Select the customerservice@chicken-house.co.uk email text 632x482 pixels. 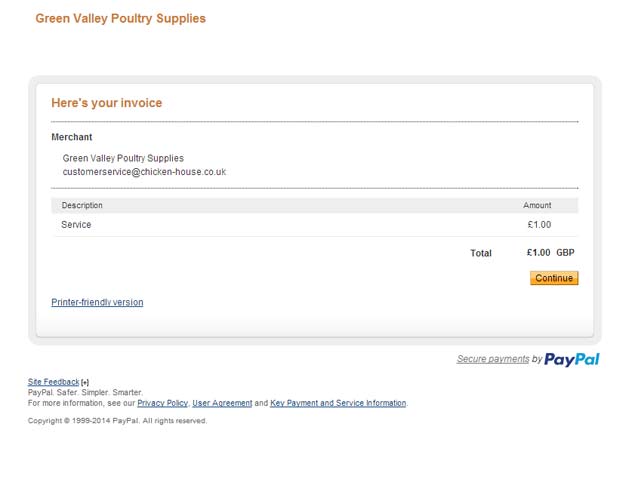pos(144,172)
